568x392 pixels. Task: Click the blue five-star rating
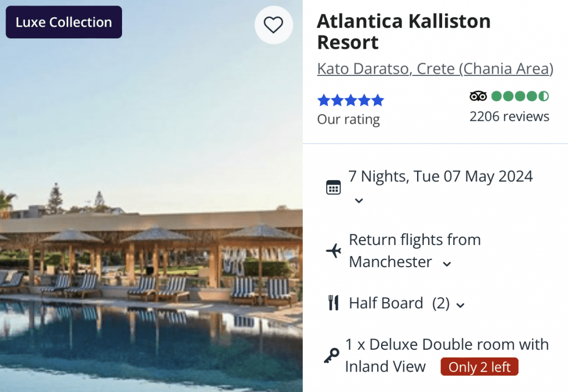point(350,100)
